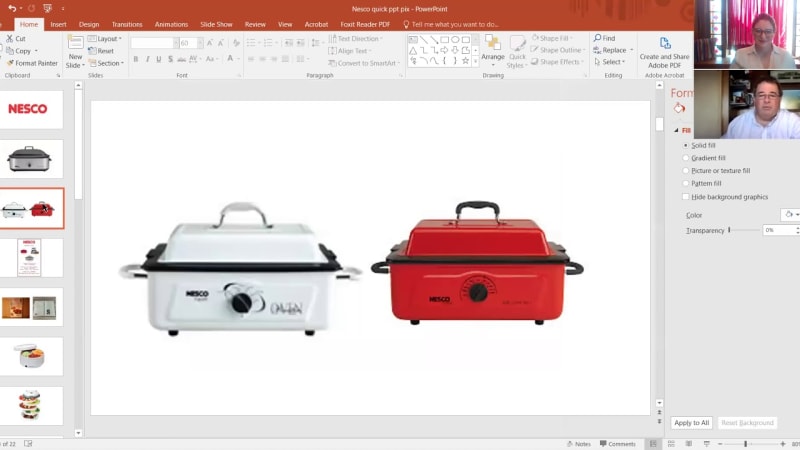Viewport: 800px width, 450px height.
Task: Click the Find magnifier command
Action: point(604,38)
